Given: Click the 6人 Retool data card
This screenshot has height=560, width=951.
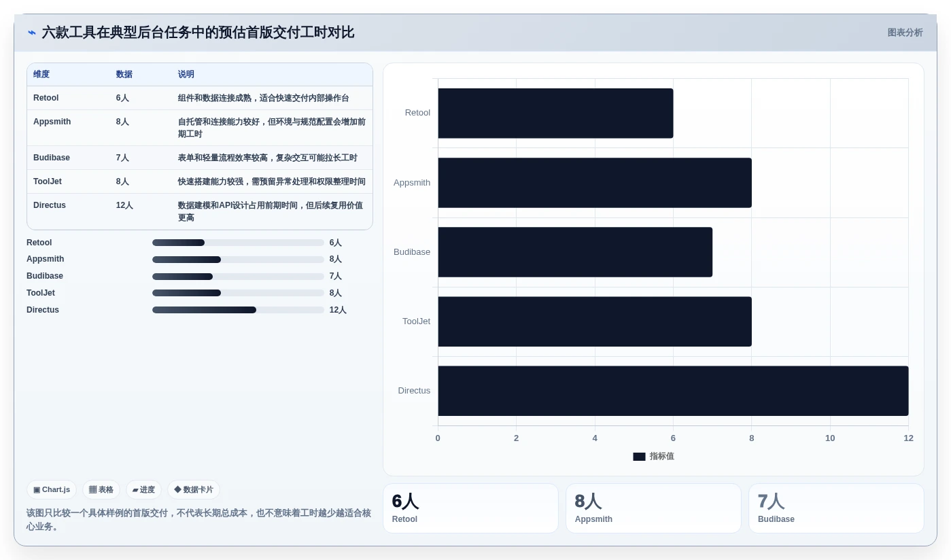Looking at the screenshot, I should 470,508.
